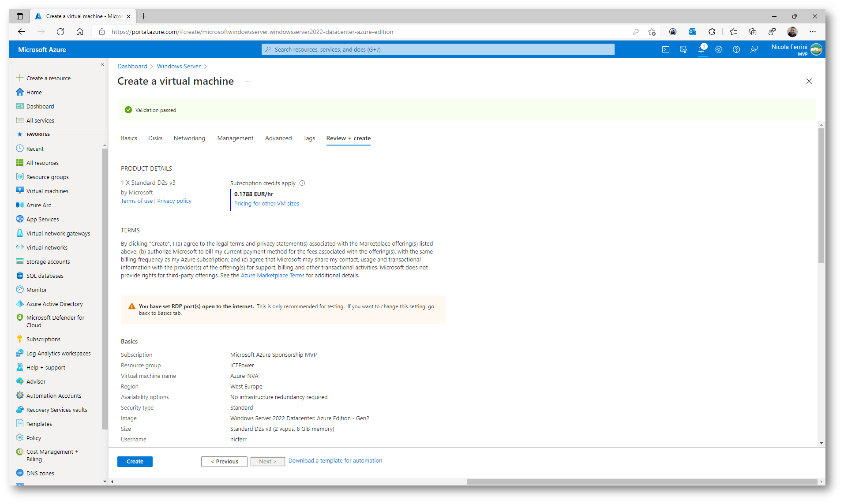This screenshot has width=844, height=504.
Task: Open the Azure Marketplace Terms link
Action: click(273, 275)
